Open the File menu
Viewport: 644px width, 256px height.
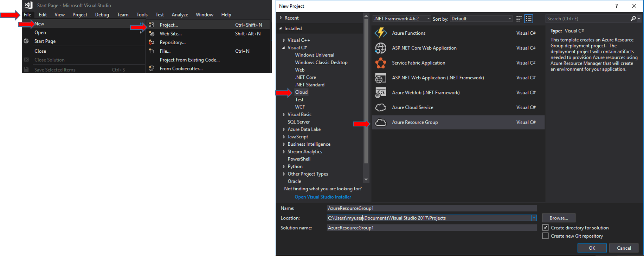click(27, 14)
